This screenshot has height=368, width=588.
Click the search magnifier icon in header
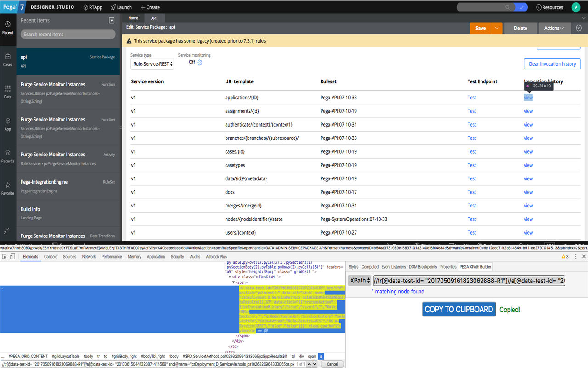(508, 7)
